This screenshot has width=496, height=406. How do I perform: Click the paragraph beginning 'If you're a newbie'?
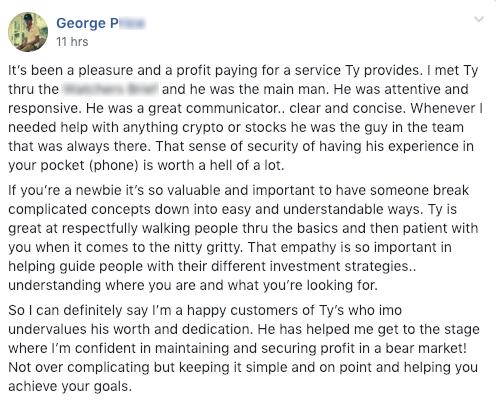click(243, 238)
